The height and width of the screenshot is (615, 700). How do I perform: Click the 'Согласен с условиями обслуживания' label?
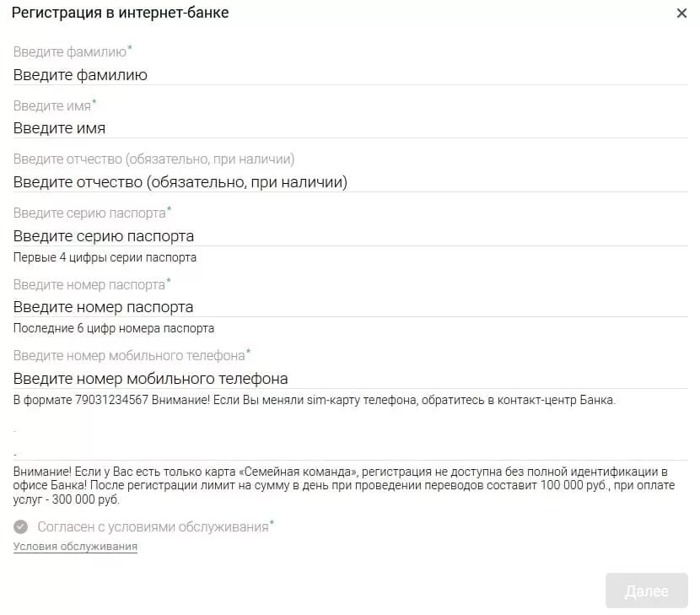pyautogui.click(x=153, y=527)
